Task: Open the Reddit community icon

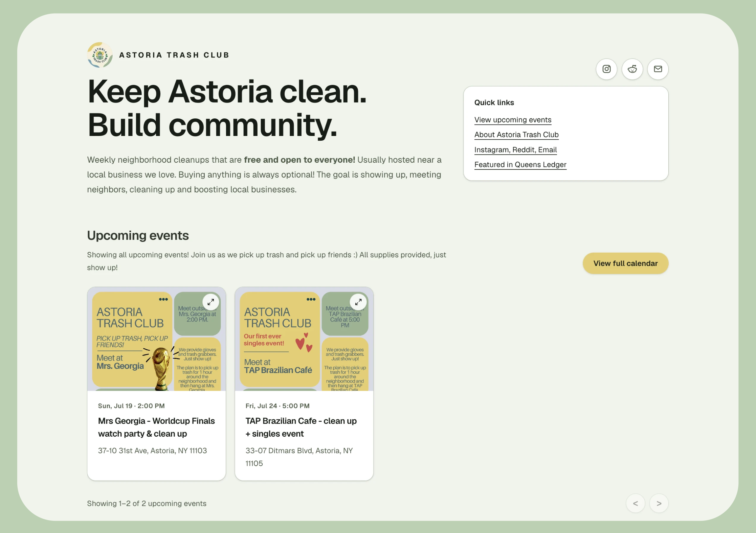Action: [632, 69]
